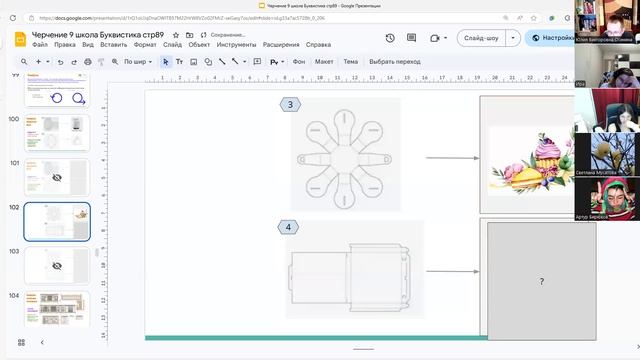Open the Инструменты menu
Viewport: 640px width, 360px height.
pyautogui.click(x=236, y=44)
